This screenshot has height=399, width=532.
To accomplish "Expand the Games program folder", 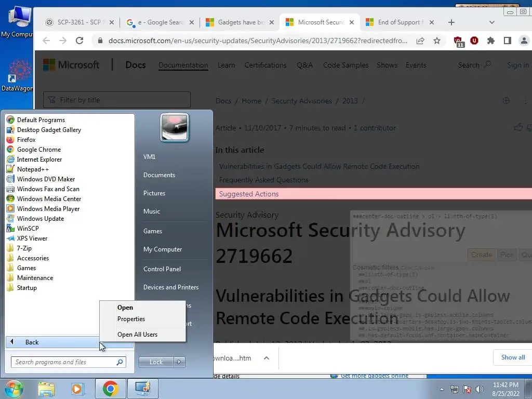I will point(26,268).
